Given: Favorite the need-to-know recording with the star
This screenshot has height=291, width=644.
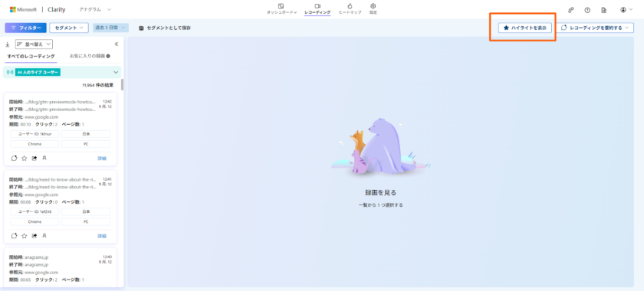Looking at the screenshot, I should pos(25,236).
